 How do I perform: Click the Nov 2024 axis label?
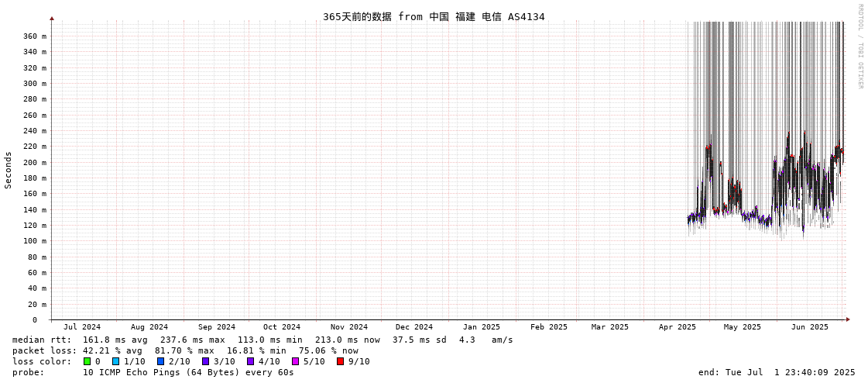coord(349,327)
